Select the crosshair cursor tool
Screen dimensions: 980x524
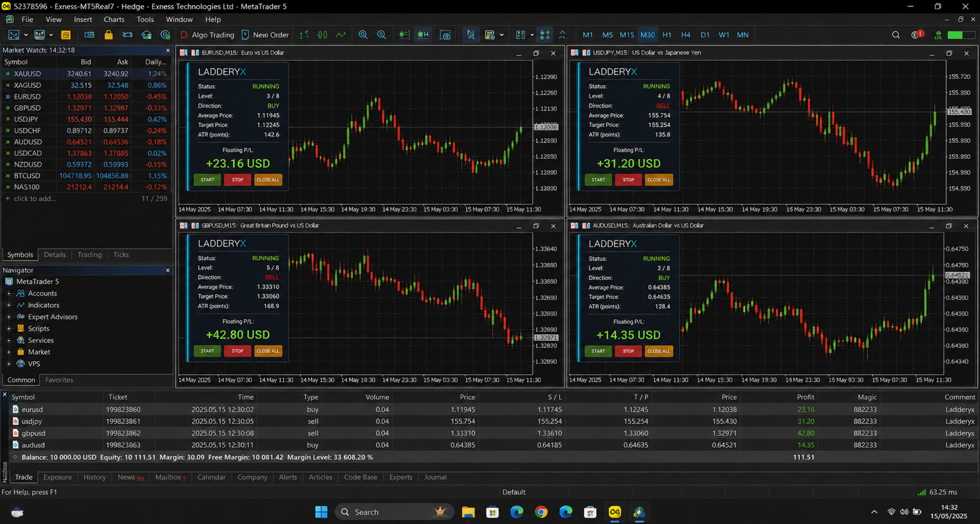[471, 35]
